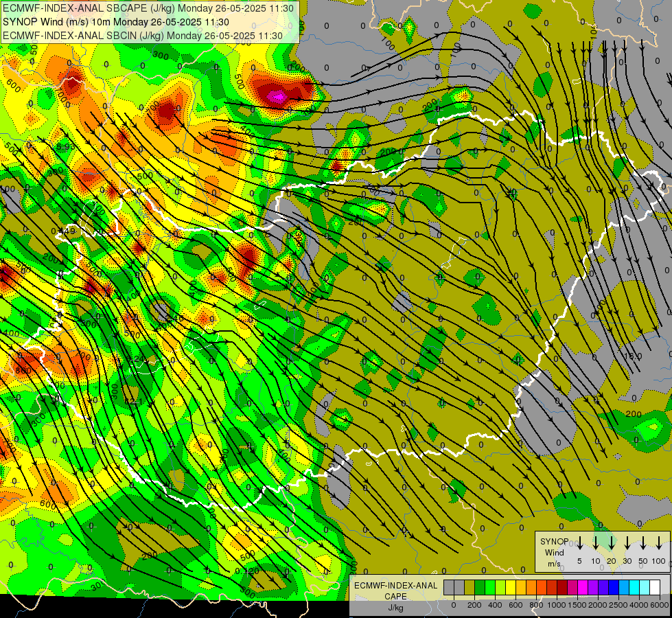The image size is (672, 618).
Task: Click the 5 label under wind legend
Action: click(x=579, y=561)
